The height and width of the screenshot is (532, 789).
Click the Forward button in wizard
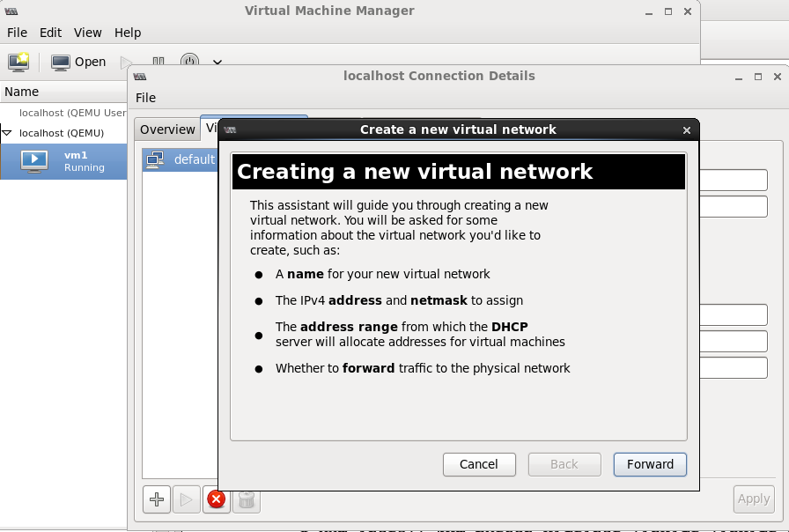tap(650, 464)
